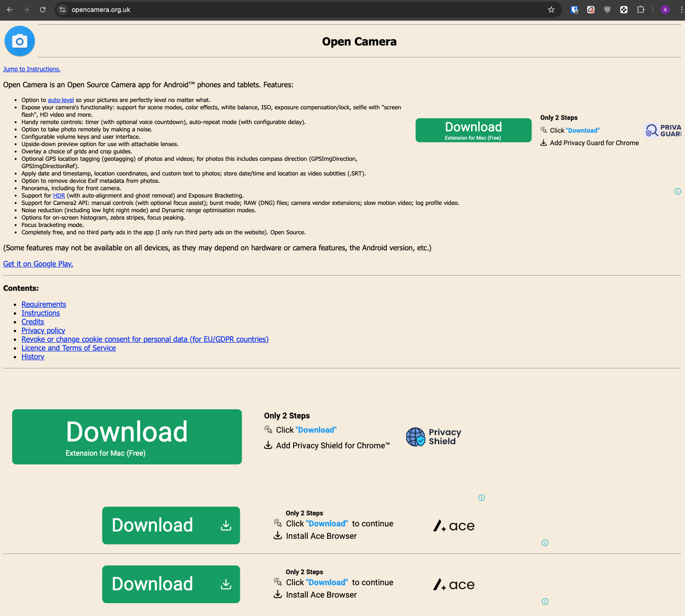Image resolution: width=685 pixels, height=616 pixels.
Task: Open the 'HDR' link in features list
Action: pos(59,196)
